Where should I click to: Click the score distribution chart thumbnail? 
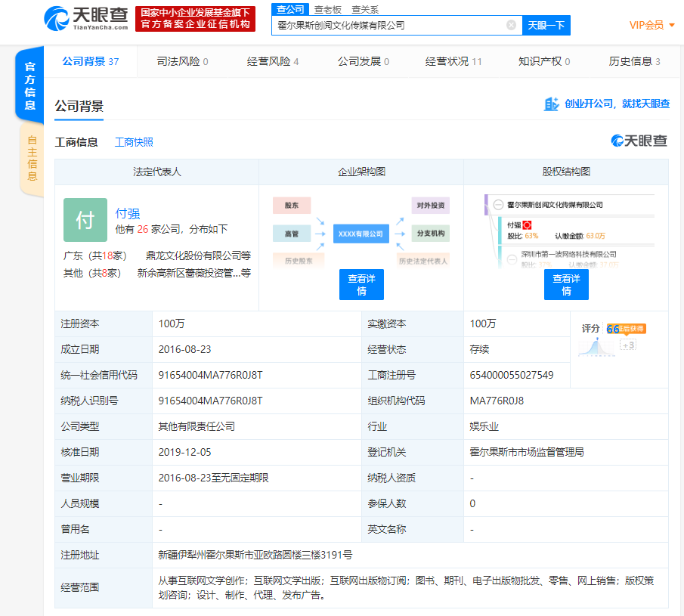click(596, 347)
